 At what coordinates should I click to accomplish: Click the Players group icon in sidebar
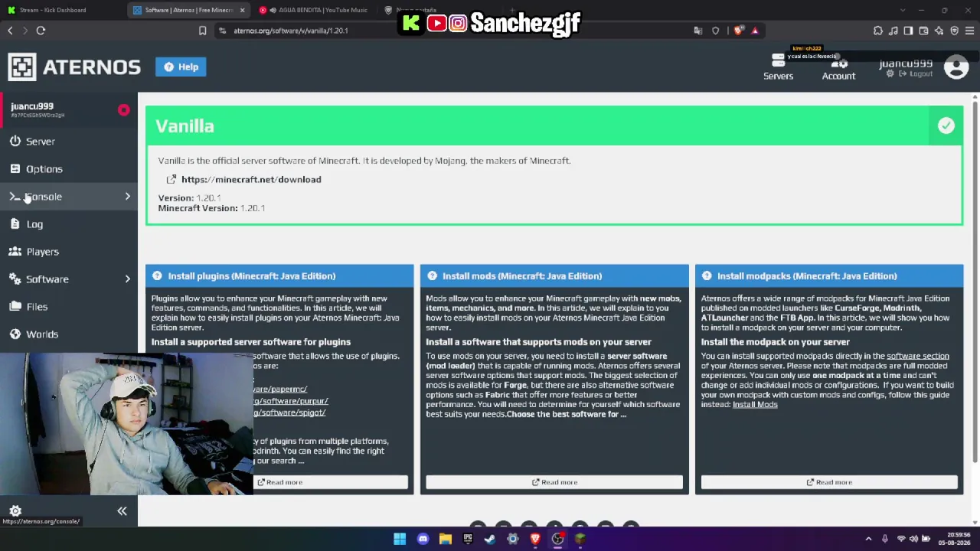coord(15,252)
